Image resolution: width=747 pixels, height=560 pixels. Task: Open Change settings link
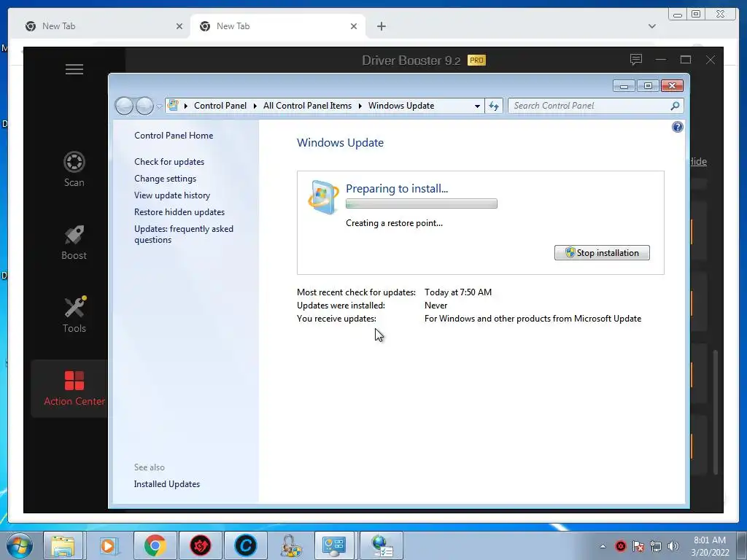coord(165,179)
